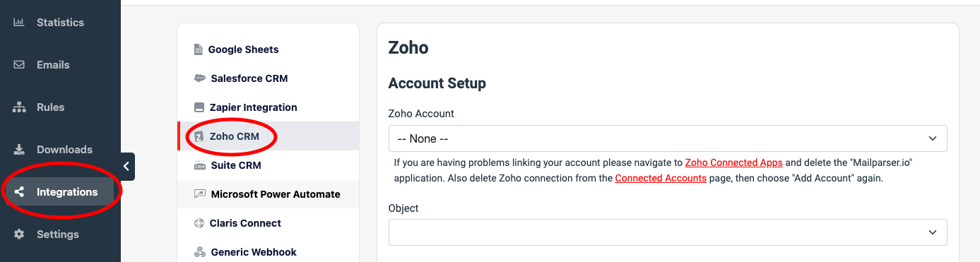
Task: Open the Zoho Account dropdown
Action: tap(668, 138)
